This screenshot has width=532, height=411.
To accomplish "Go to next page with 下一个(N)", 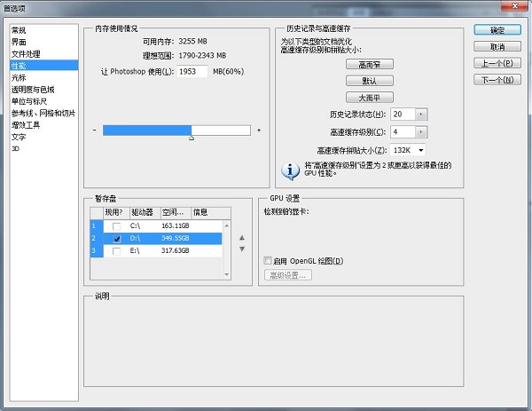I will click(497, 80).
